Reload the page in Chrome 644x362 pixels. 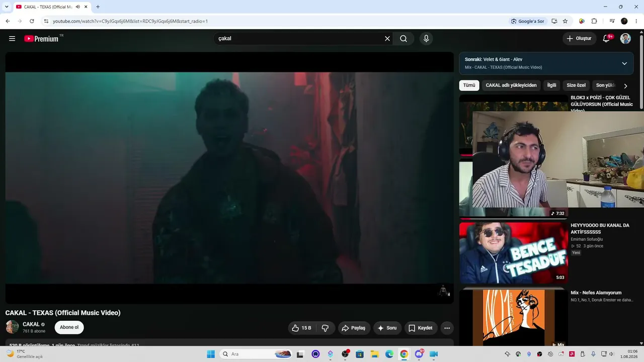(x=32, y=21)
